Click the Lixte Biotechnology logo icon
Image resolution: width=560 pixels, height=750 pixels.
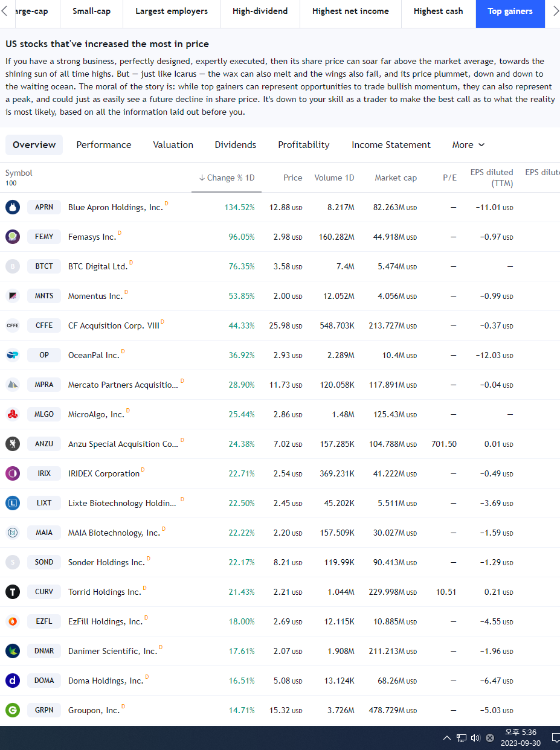tap(13, 503)
